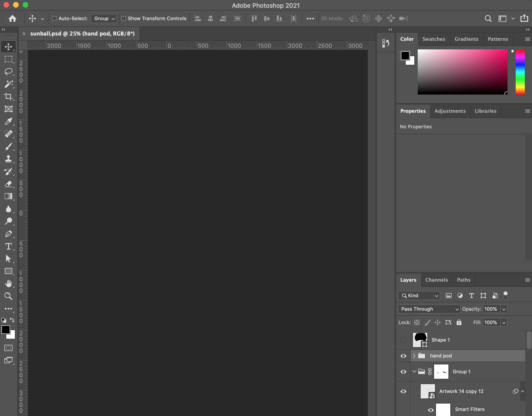Select the Lasso tool
532x416 pixels.
(8, 72)
